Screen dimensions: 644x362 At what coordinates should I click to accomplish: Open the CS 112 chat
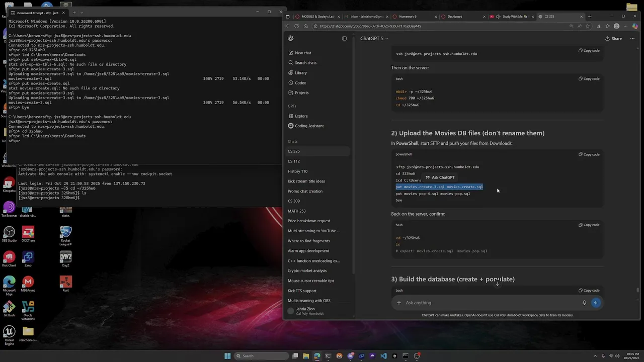[x=317, y=161]
